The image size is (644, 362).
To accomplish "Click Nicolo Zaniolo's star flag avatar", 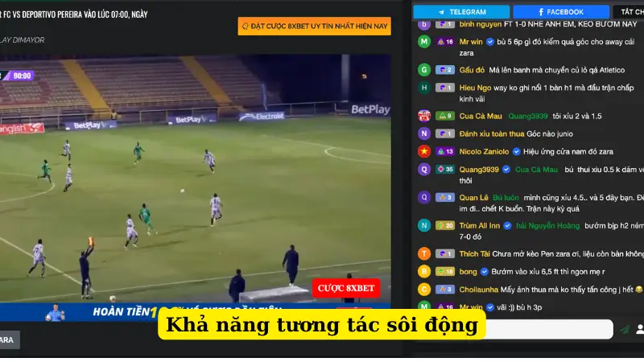I will click(424, 151).
